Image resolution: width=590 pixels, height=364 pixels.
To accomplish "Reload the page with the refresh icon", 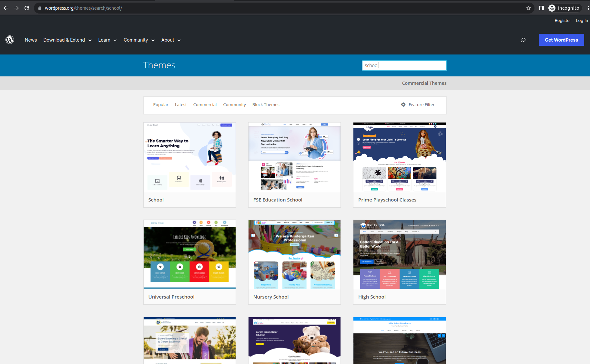I will tap(27, 8).
